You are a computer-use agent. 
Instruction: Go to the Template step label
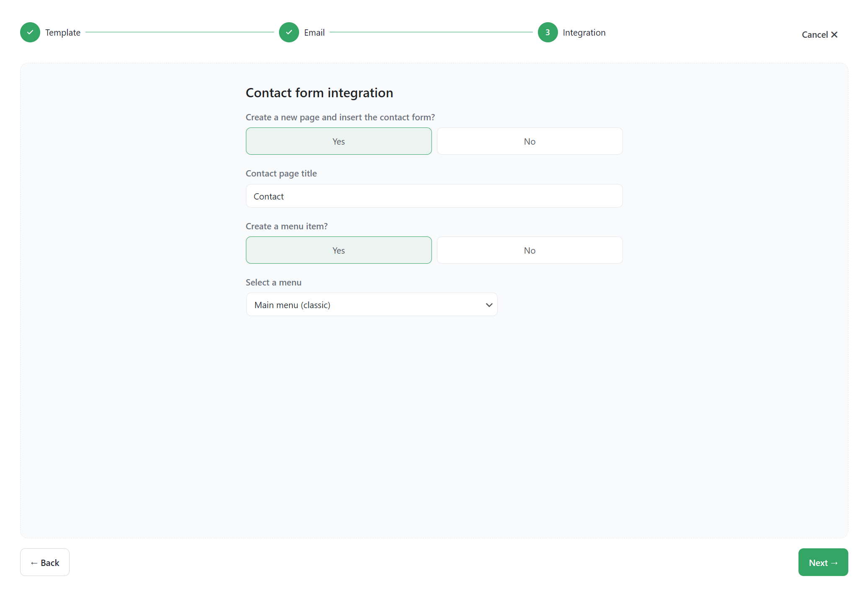coord(63,33)
